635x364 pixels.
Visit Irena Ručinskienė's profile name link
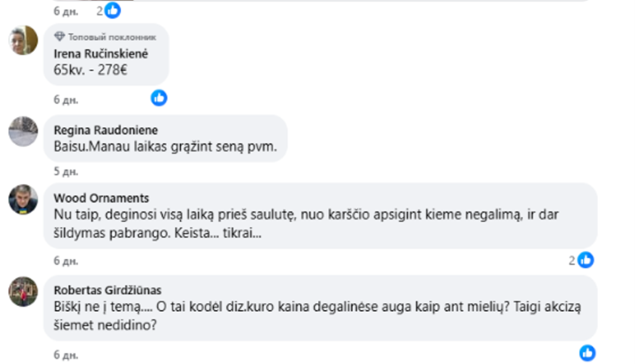point(101,54)
